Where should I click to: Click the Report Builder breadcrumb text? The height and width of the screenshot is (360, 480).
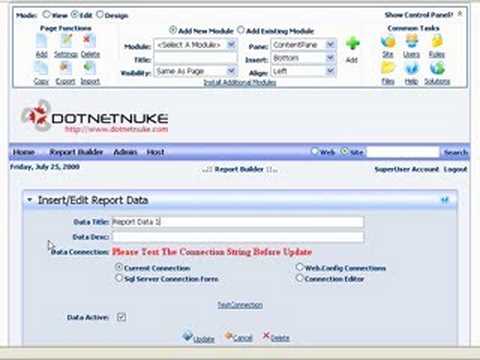click(239, 169)
